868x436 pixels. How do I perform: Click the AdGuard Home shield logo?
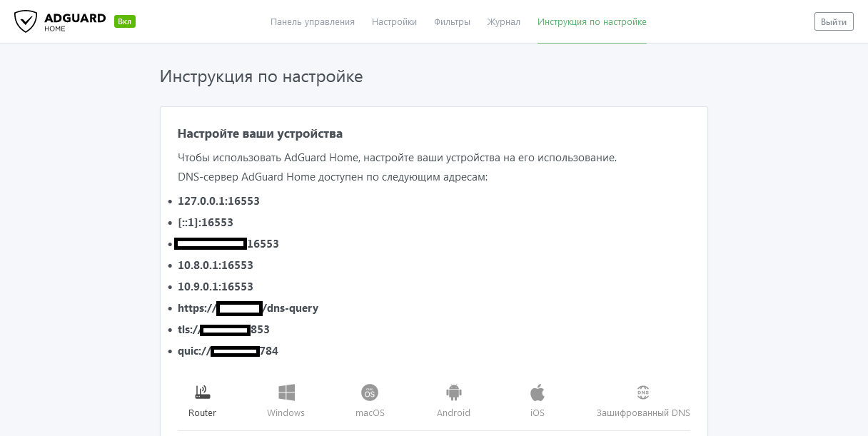pos(26,21)
